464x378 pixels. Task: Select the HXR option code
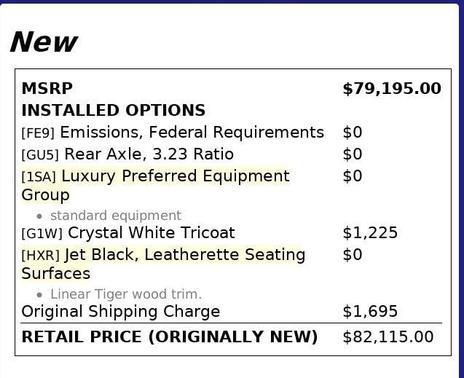click(x=40, y=255)
